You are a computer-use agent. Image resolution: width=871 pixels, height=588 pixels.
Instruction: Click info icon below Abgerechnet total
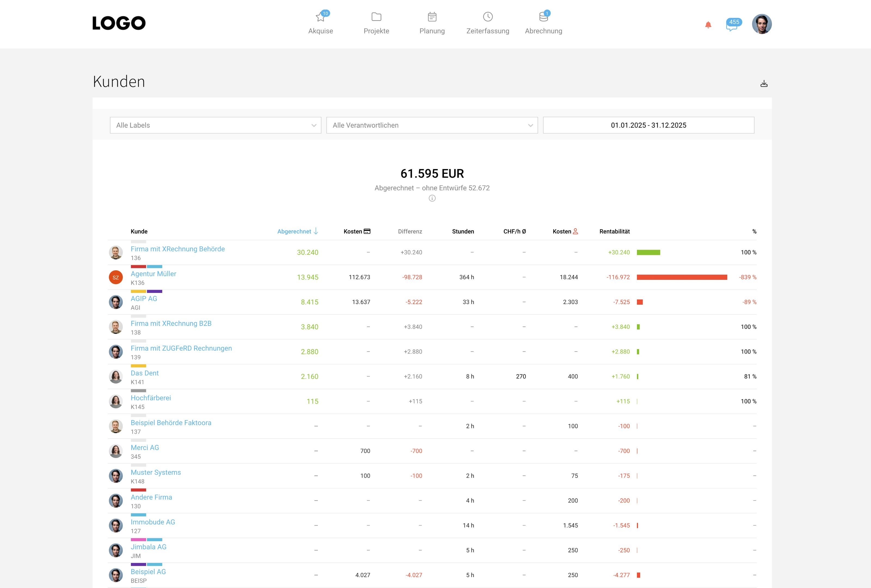(x=432, y=198)
